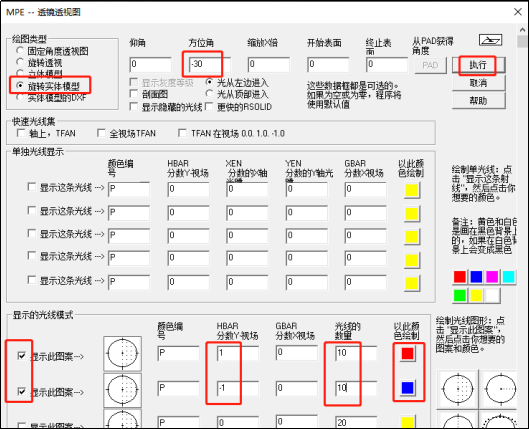Pick green from the color palette
The height and width of the screenshot is (430, 529).
click(x=460, y=296)
